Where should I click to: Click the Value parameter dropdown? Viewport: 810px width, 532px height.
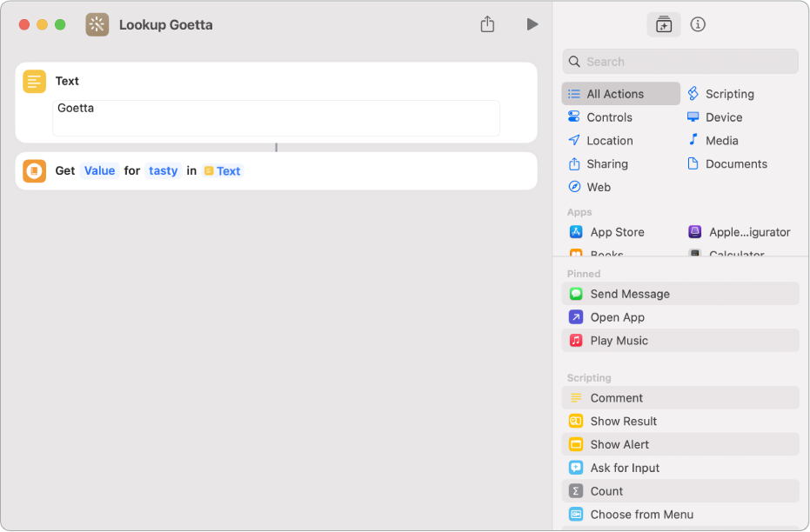pyautogui.click(x=99, y=171)
